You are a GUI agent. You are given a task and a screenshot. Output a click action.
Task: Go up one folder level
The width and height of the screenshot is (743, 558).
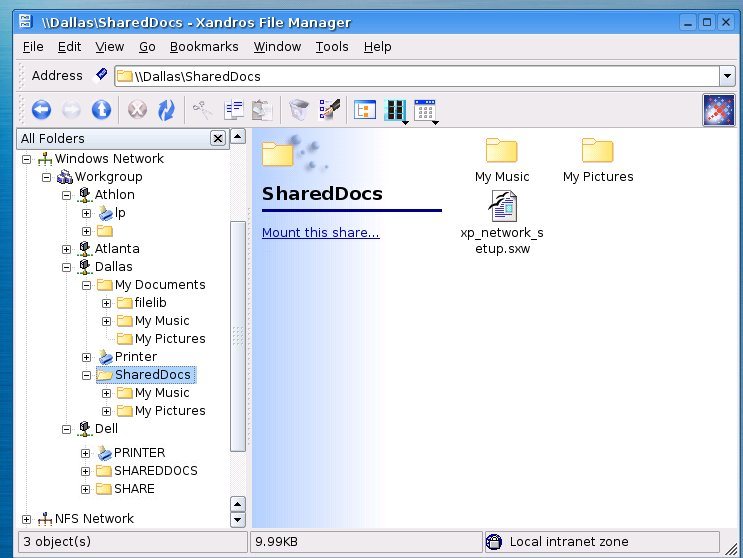click(101, 109)
